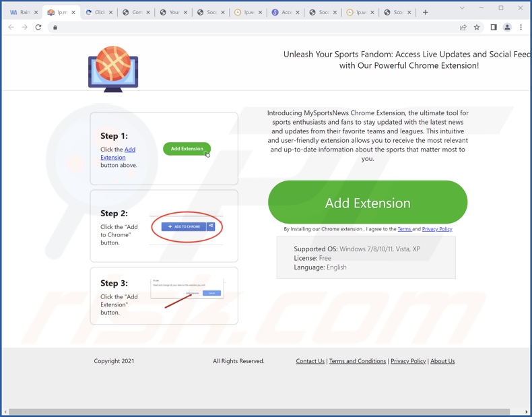Click the forward navigation arrow
The image size is (532, 417).
point(24,27)
